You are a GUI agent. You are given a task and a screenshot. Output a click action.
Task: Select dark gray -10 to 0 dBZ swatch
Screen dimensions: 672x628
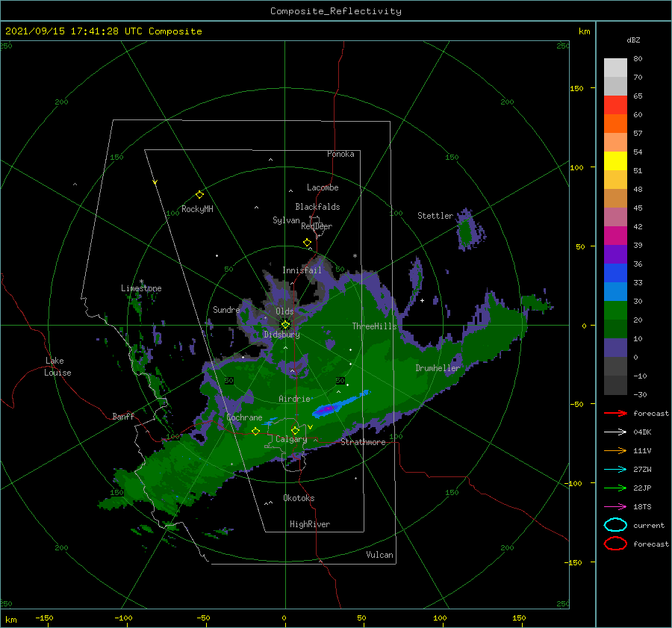615,367
